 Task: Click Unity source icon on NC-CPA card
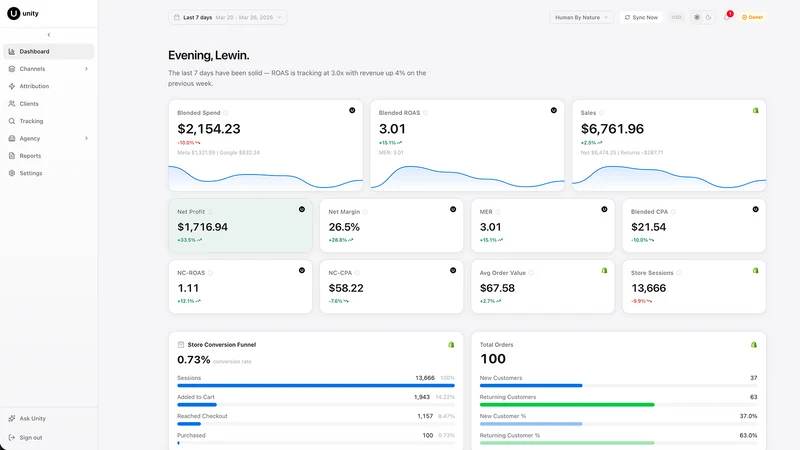453,270
